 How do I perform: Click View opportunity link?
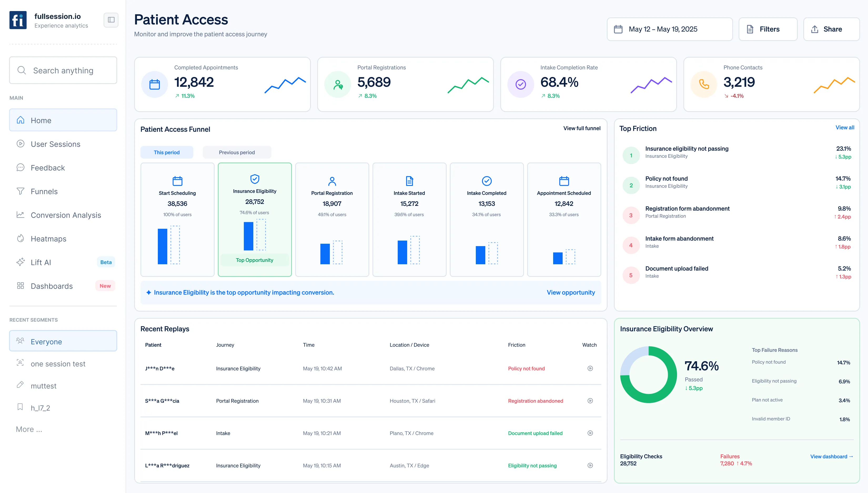point(571,293)
